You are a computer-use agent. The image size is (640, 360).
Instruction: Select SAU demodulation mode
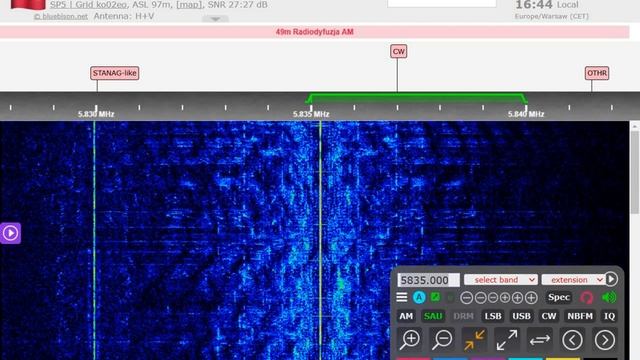(433, 316)
